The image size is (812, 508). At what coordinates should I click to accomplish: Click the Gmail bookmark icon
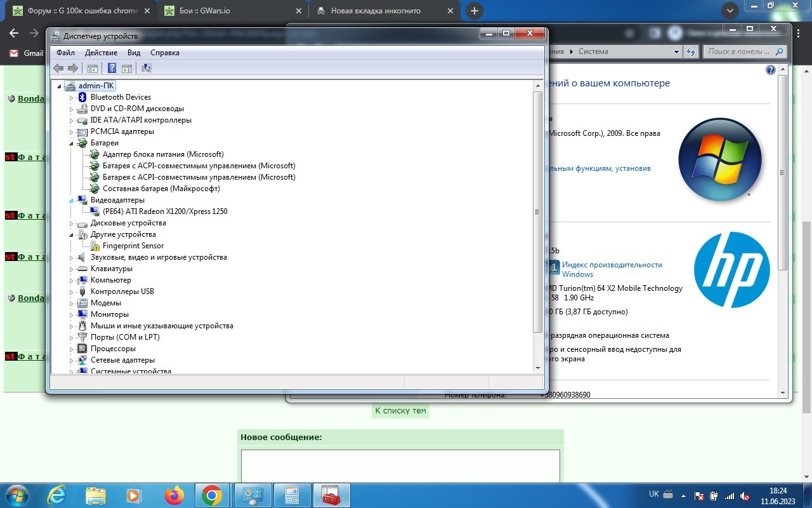coord(13,53)
